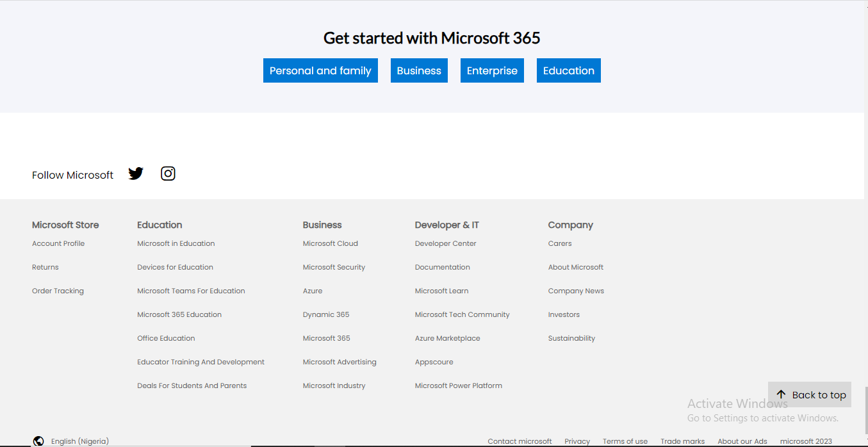Open Educator Training And Development link
The image size is (868, 447).
pos(201,362)
